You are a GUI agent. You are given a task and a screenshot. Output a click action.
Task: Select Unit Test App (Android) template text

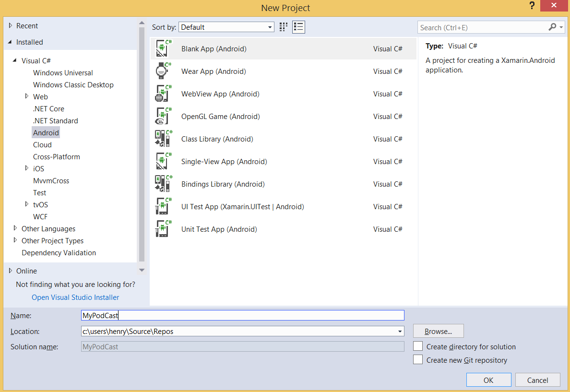pos(219,229)
